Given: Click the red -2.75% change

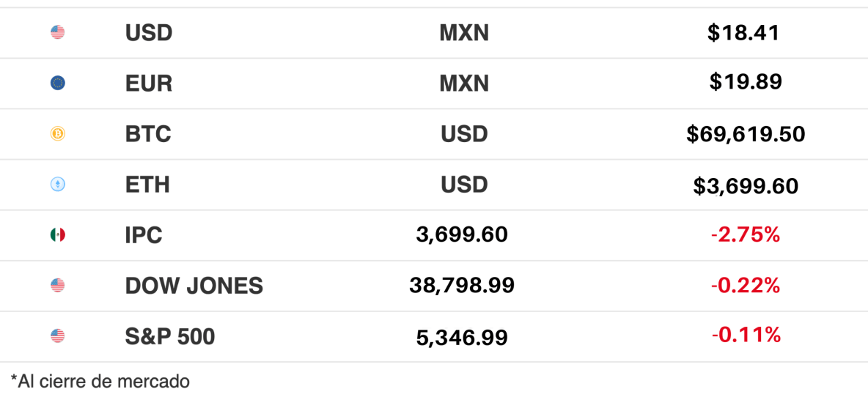Looking at the screenshot, I should click(745, 235).
